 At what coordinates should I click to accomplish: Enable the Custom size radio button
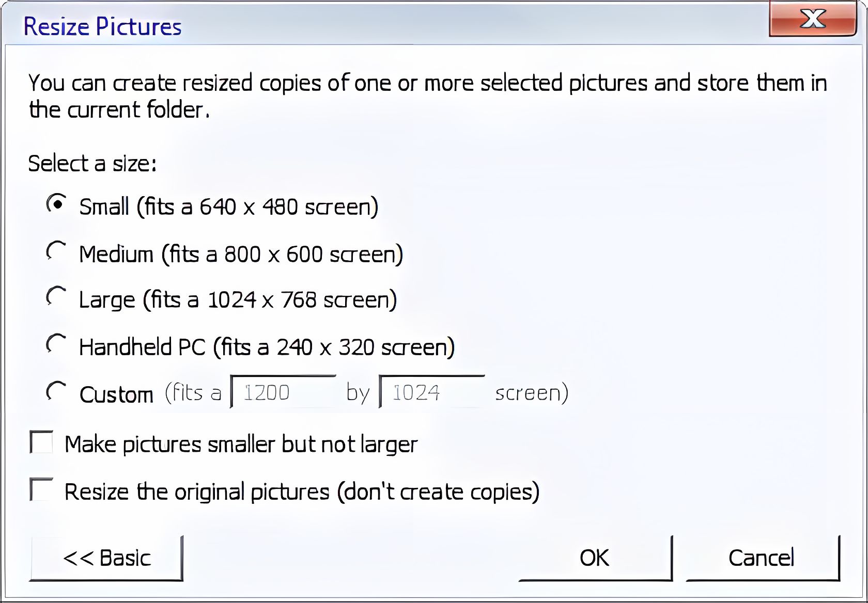coord(57,392)
